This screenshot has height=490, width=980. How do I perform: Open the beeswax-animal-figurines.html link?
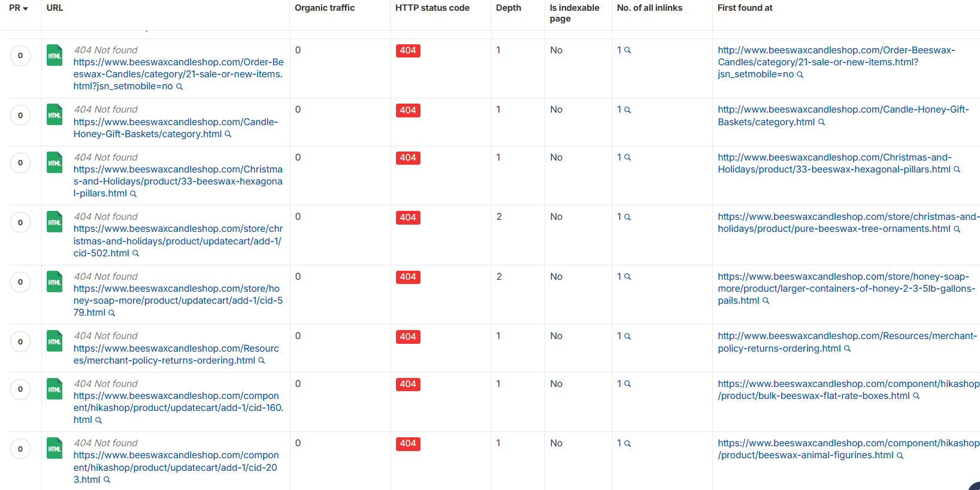[x=849, y=449]
